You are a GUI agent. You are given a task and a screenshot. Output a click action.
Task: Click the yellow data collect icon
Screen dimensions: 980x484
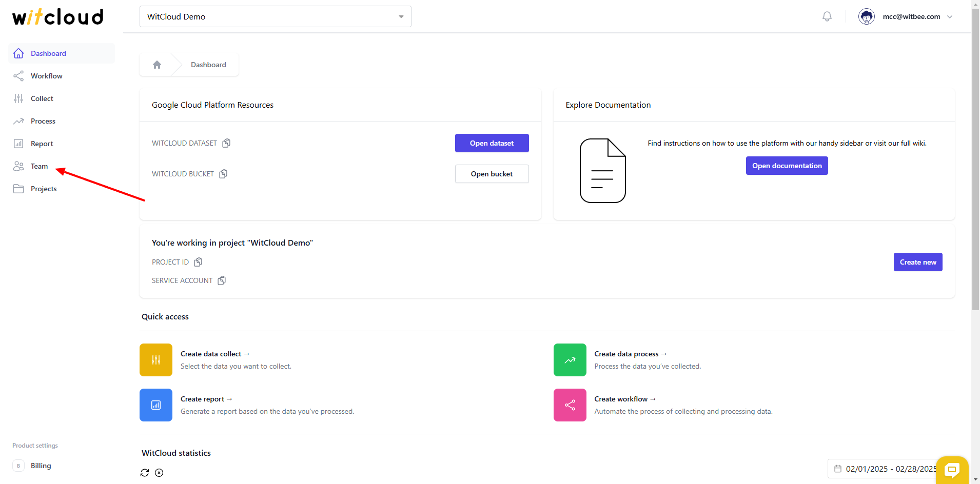tap(156, 360)
